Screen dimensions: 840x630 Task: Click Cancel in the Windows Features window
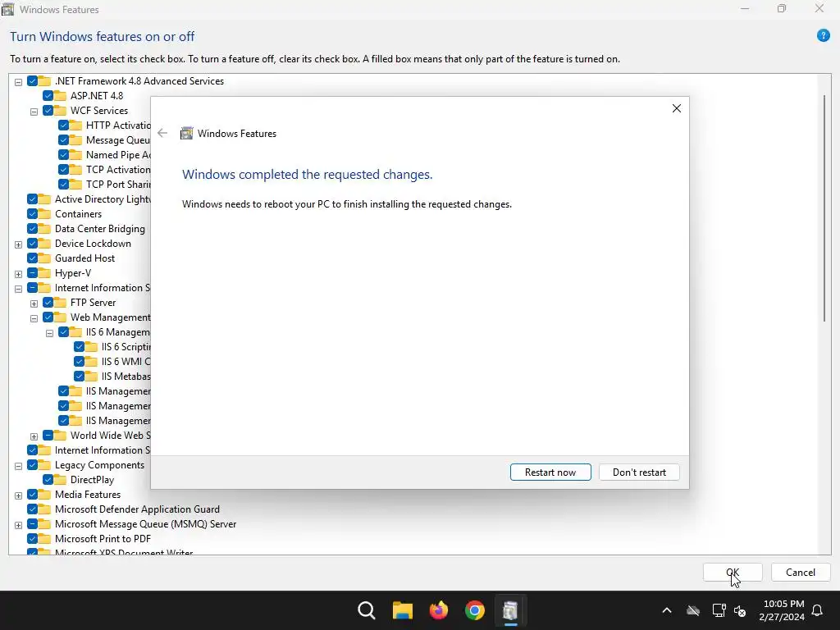click(801, 572)
